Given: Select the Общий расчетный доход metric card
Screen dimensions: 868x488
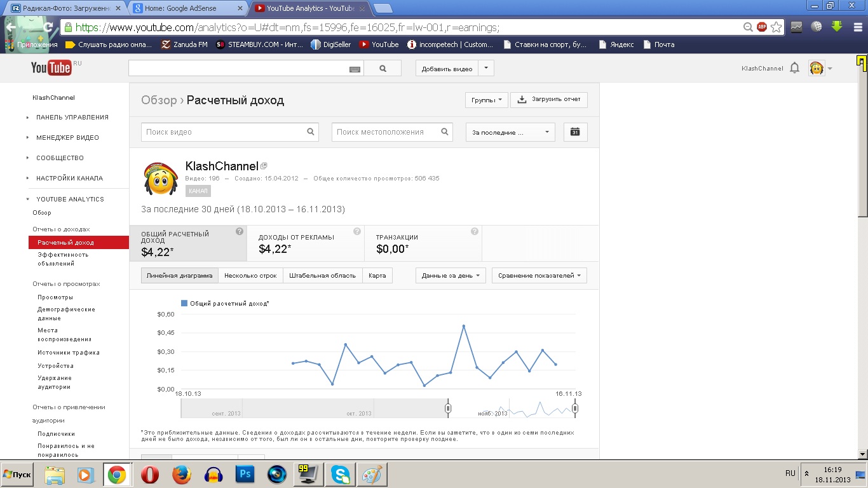Looking at the screenshot, I should 188,243.
